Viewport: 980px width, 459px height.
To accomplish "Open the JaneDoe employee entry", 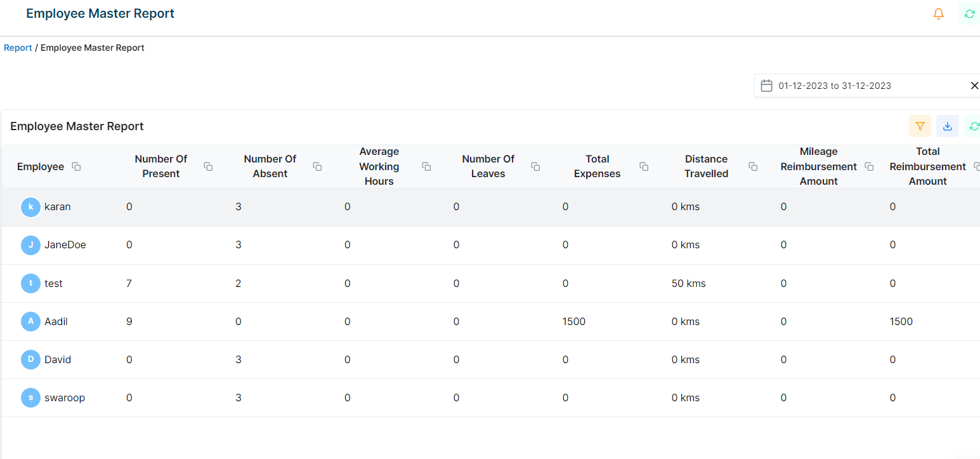I will pyautogui.click(x=65, y=245).
